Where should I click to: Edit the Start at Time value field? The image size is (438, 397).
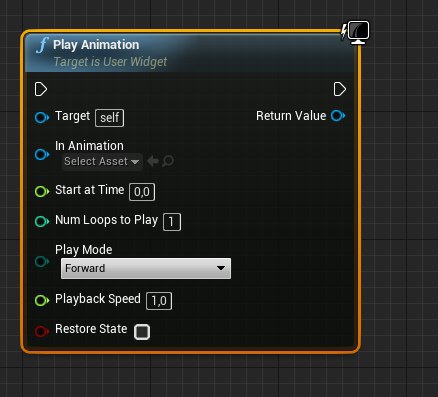click(142, 192)
